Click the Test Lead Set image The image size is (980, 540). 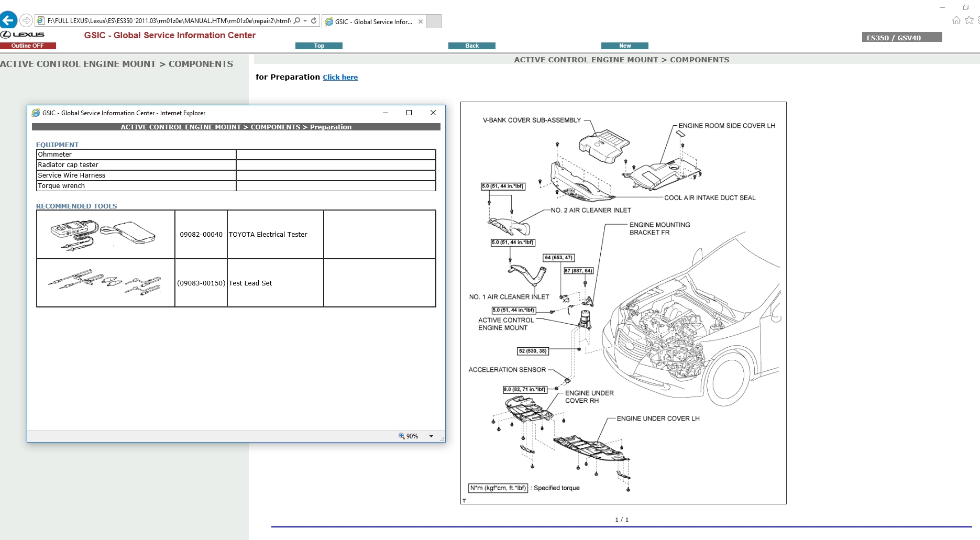pyautogui.click(x=105, y=283)
